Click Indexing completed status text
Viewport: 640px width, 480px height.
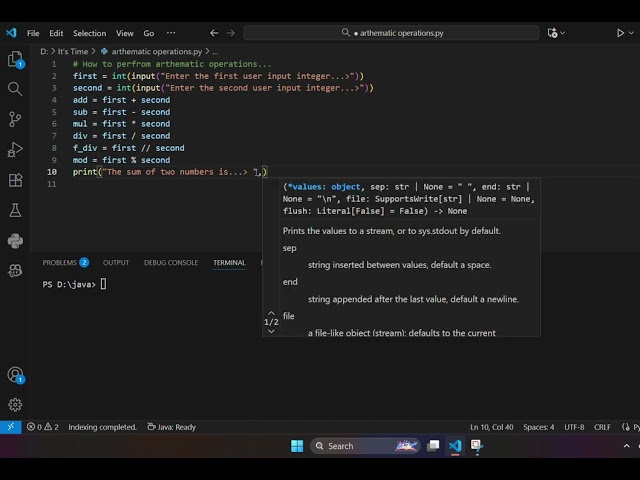102,427
